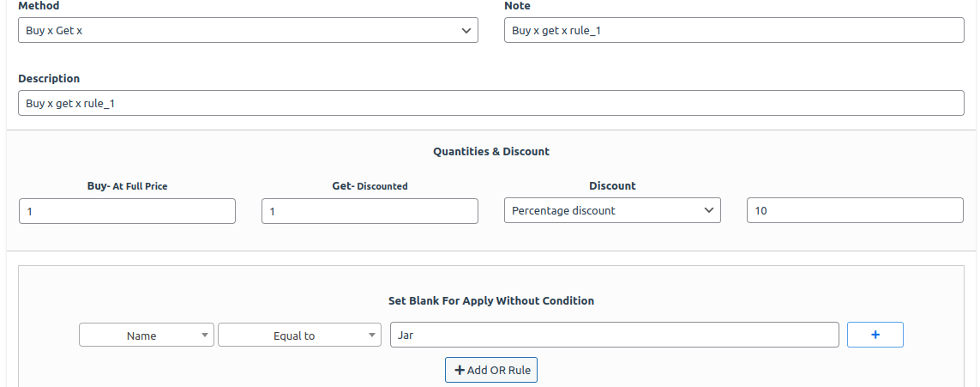The width and height of the screenshot is (980, 387).
Task: Open the Name condition field dropdown
Action: [146, 336]
